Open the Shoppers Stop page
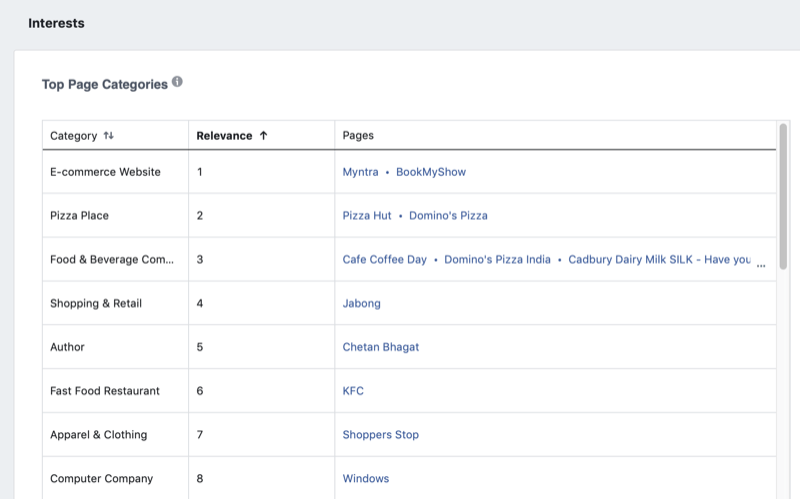 click(x=380, y=435)
